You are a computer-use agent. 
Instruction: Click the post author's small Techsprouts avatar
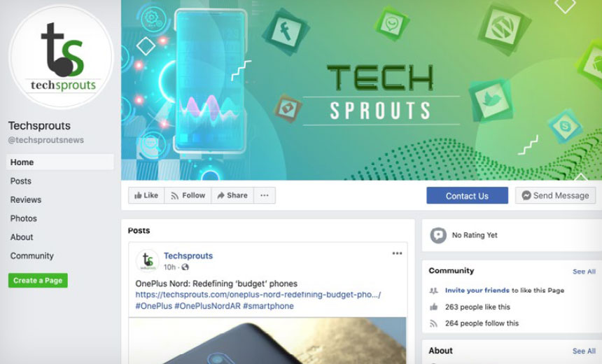(148, 260)
